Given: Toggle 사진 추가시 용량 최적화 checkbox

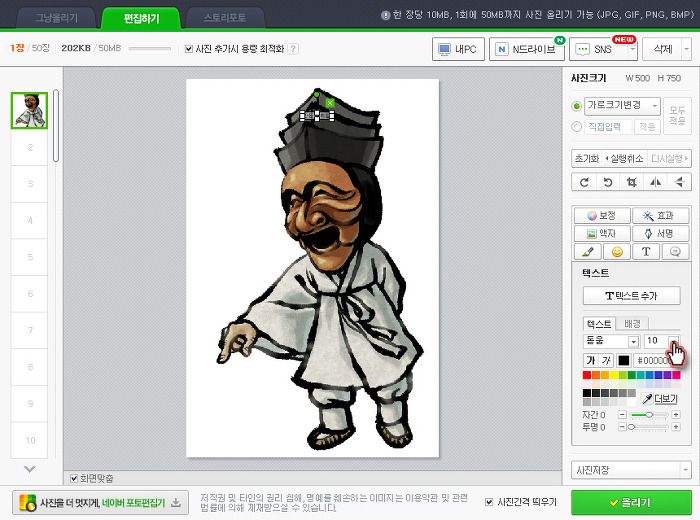Looking at the screenshot, I should 189,49.
